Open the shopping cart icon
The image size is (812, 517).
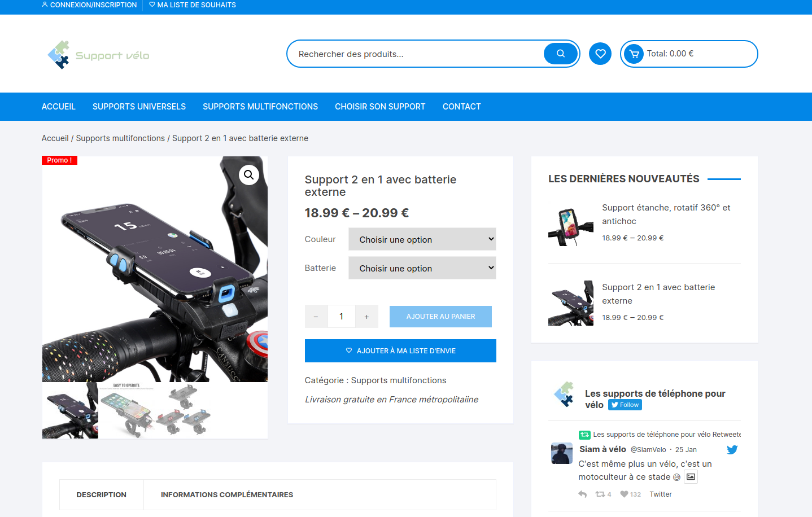point(635,54)
